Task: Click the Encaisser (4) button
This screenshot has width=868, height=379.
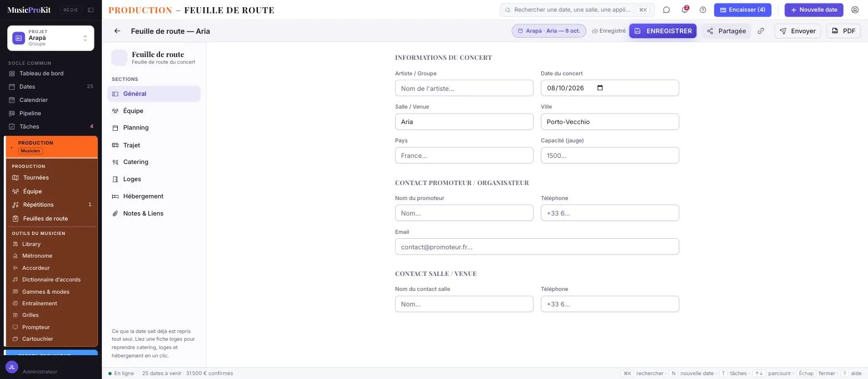Action: point(742,10)
